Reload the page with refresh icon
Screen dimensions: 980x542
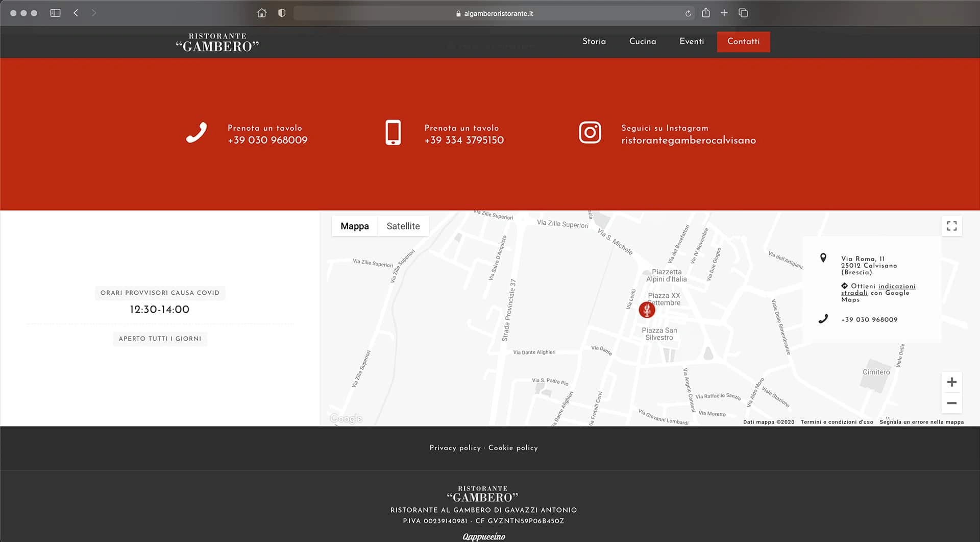688,14
